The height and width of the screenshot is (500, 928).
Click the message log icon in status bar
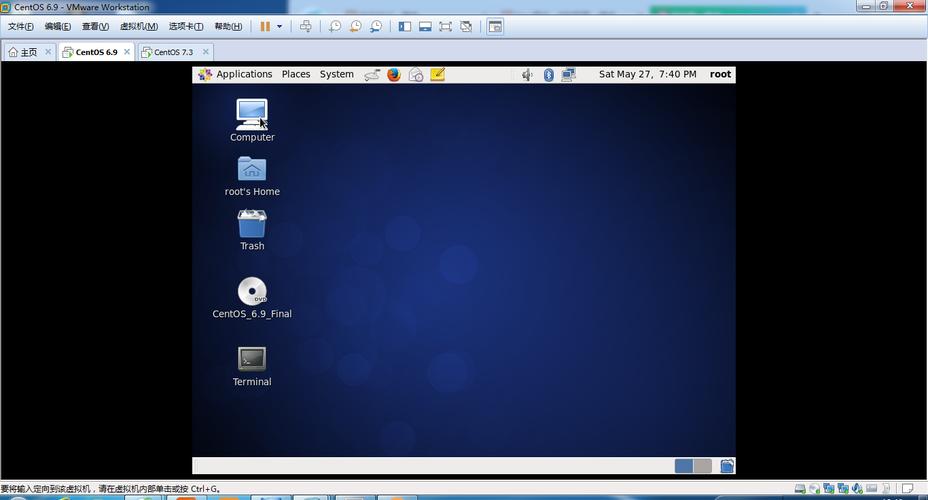coord(907,489)
